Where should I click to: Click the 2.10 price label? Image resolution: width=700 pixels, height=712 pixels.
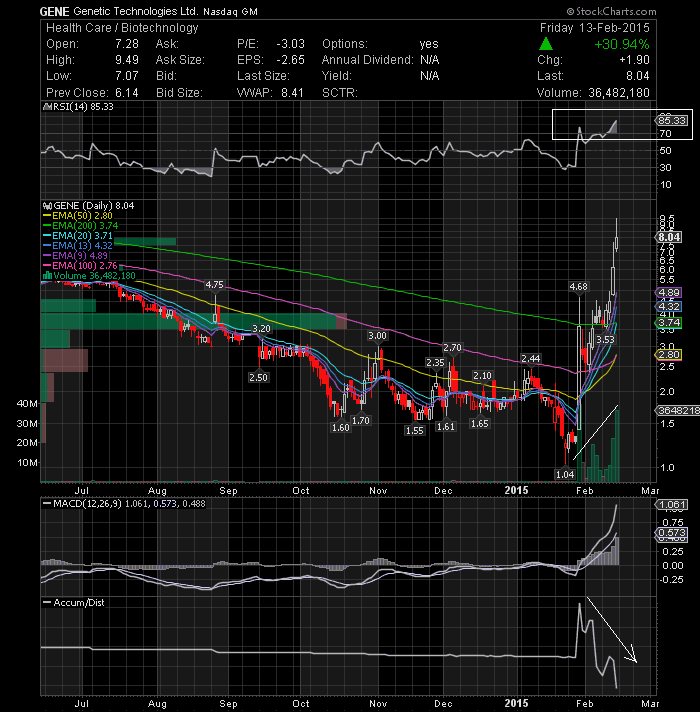482,376
